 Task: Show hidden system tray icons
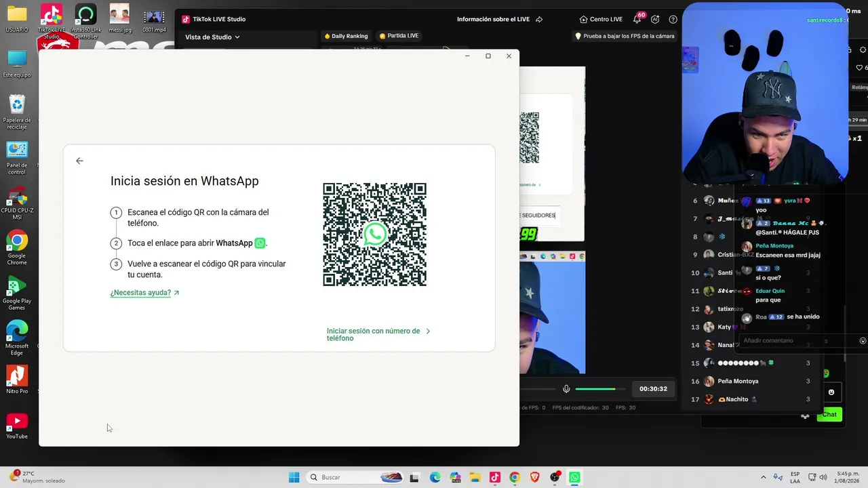click(764, 477)
